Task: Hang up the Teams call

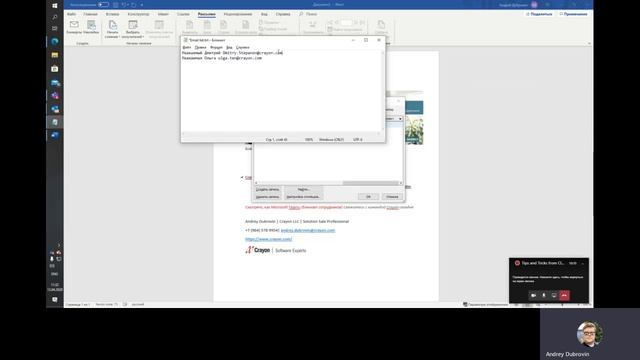Action: pos(564,295)
